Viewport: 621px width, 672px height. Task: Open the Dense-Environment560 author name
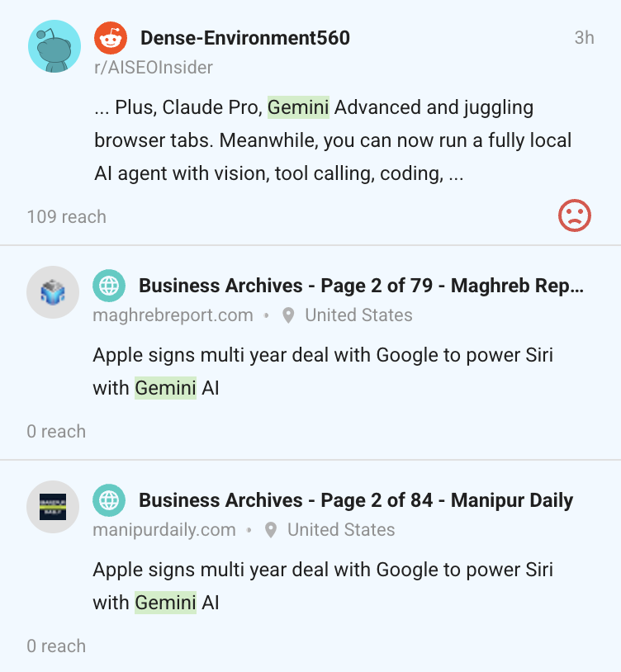click(x=245, y=38)
